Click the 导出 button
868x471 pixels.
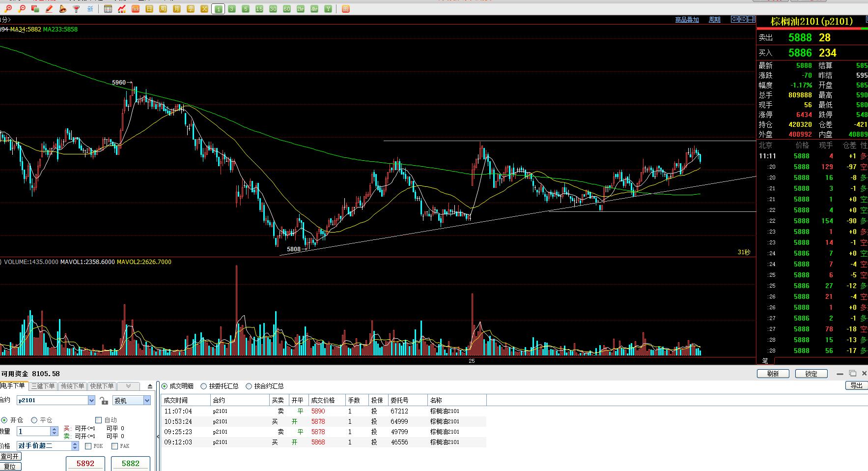point(857,385)
